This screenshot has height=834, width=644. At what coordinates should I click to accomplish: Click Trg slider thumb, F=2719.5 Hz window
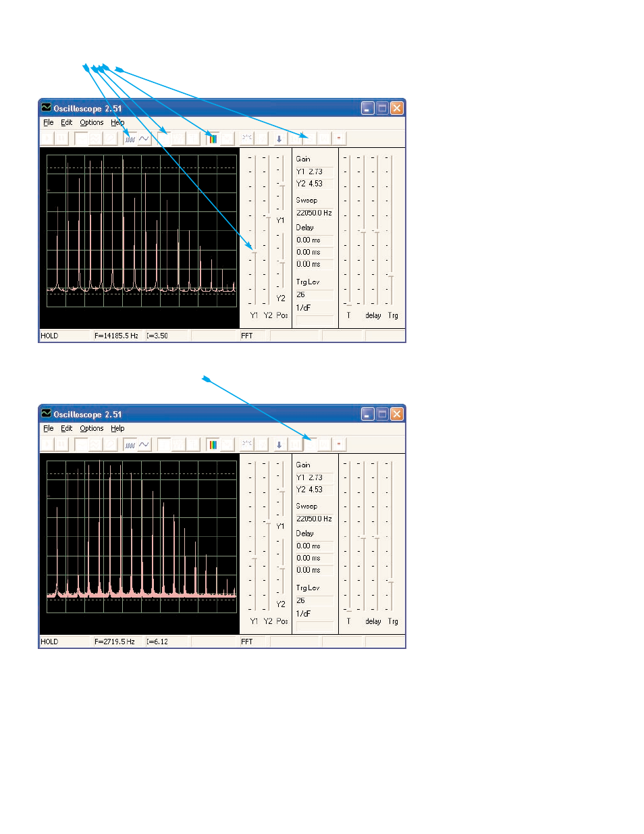pos(391,581)
